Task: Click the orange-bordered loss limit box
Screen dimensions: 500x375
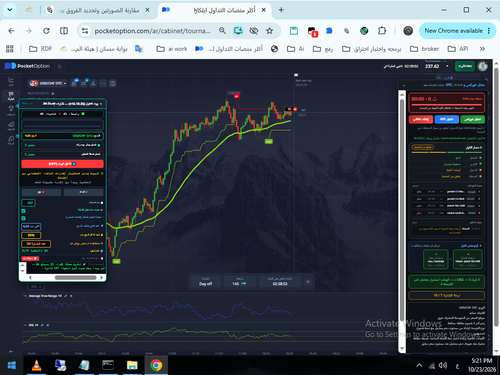Action: click(36, 244)
